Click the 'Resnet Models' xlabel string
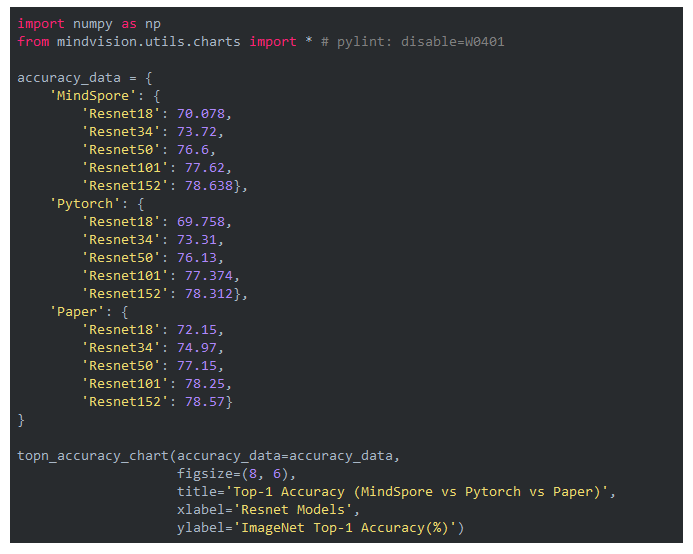This screenshot has width=693, height=554. point(294,509)
